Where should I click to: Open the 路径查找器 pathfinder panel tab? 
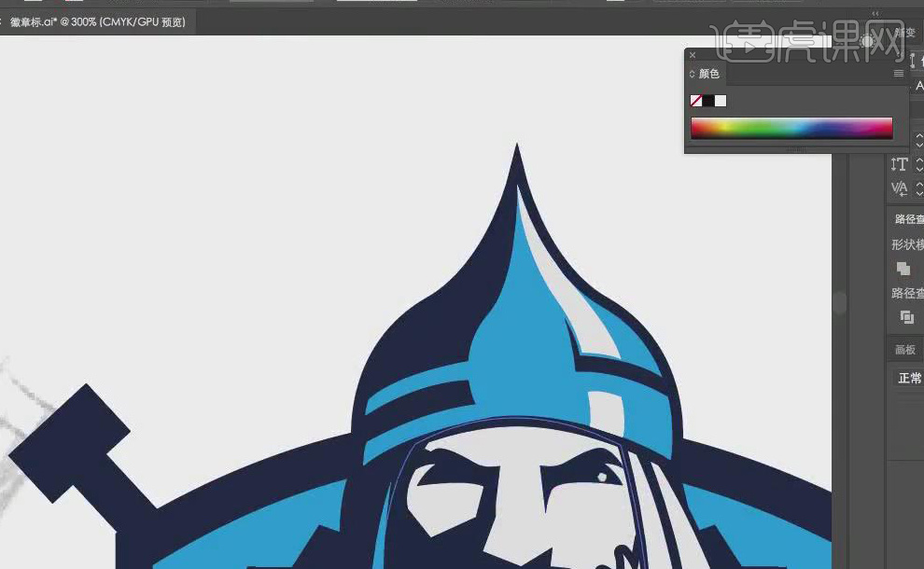tap(909, 219)
